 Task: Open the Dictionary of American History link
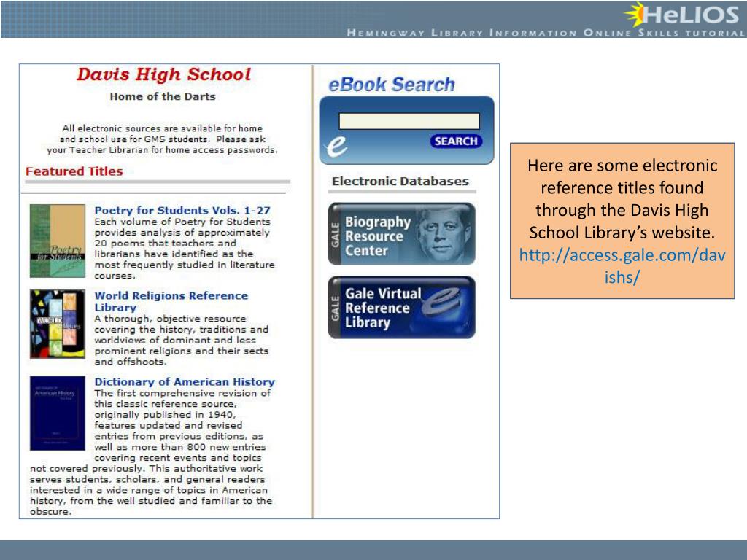click(185, 381)
